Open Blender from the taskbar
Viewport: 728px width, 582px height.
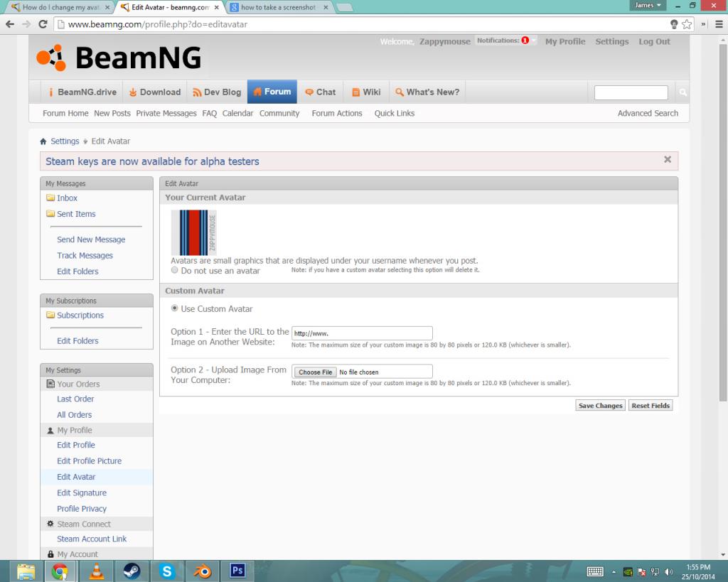click(x=202, y=571)
